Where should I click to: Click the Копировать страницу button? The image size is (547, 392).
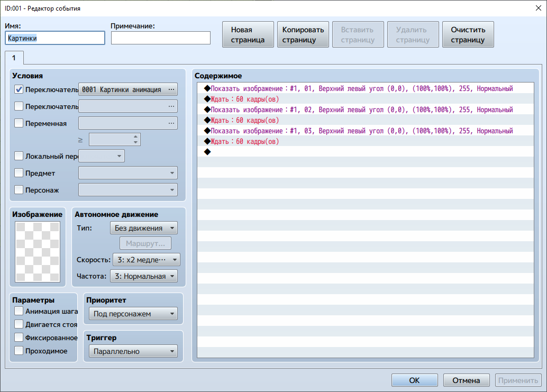pos(303,34)
